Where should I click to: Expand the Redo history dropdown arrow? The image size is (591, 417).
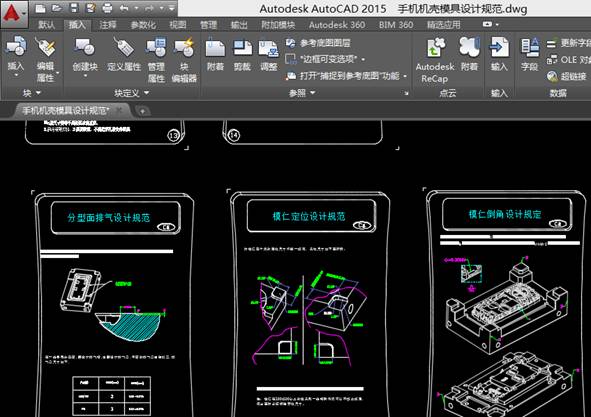[162, 8]
